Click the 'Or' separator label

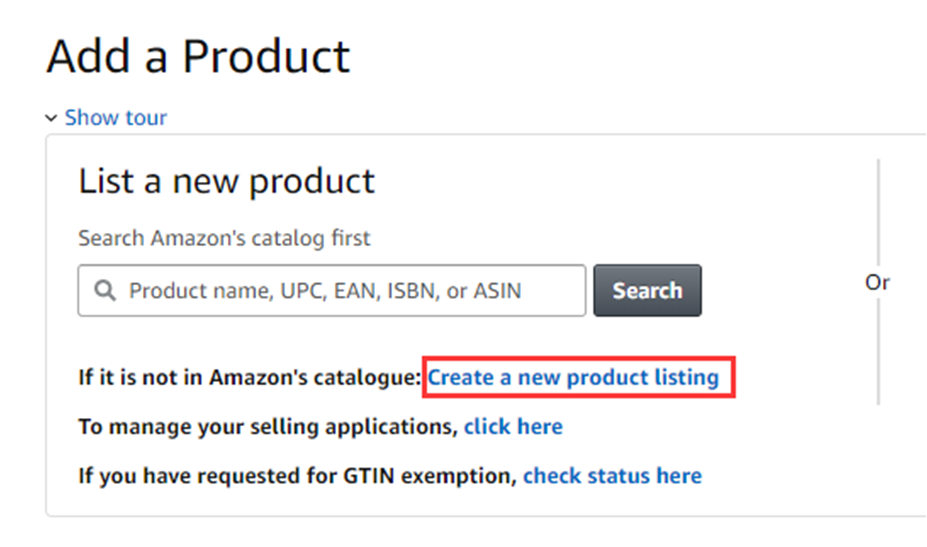(877, 283)
